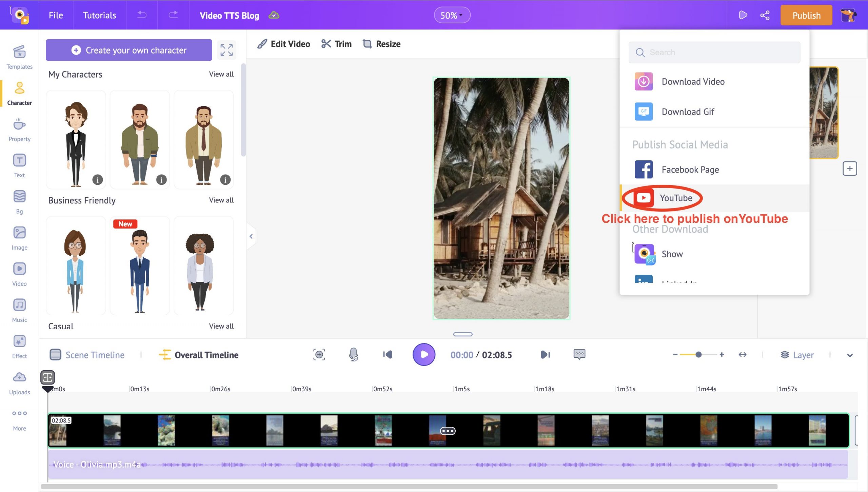Click Create your own character button
The image size is (868, 492).
129,50
